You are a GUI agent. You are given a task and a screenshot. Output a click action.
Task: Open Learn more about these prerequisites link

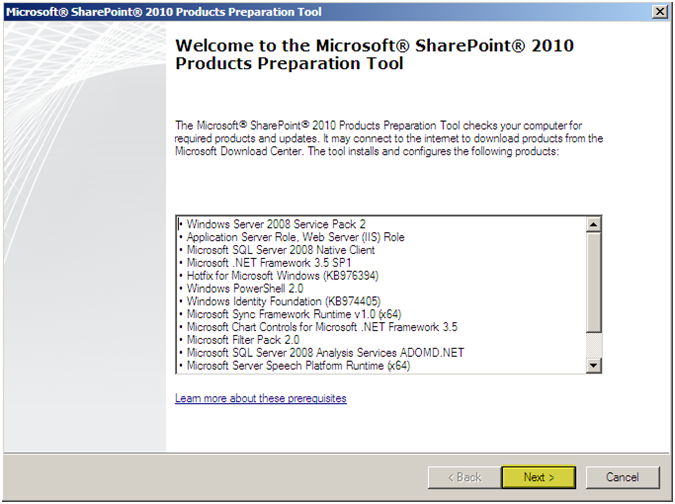[260, 398]
